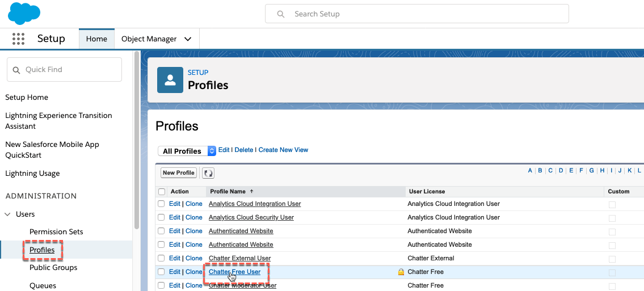Open the App Launcher dots grid
This screenshot has height=291, width=644.
pyautogui.click(x=19, y=39)
